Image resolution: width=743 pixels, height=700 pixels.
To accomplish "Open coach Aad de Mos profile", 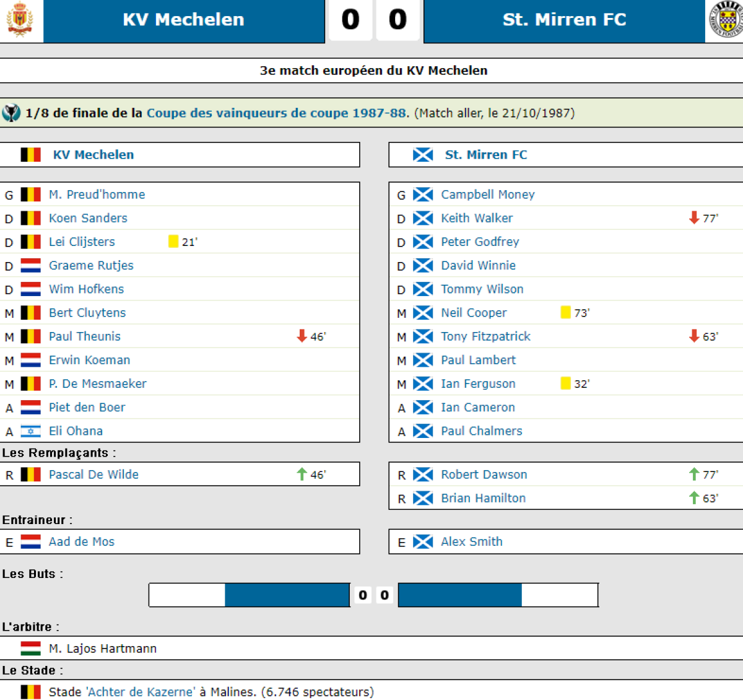I will point(82,542).
